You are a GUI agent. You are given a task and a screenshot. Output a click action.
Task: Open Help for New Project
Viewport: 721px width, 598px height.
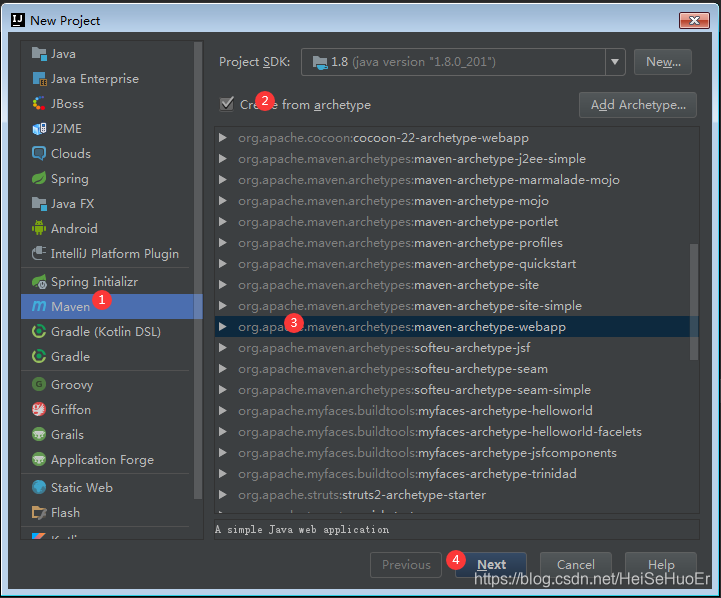661,564
